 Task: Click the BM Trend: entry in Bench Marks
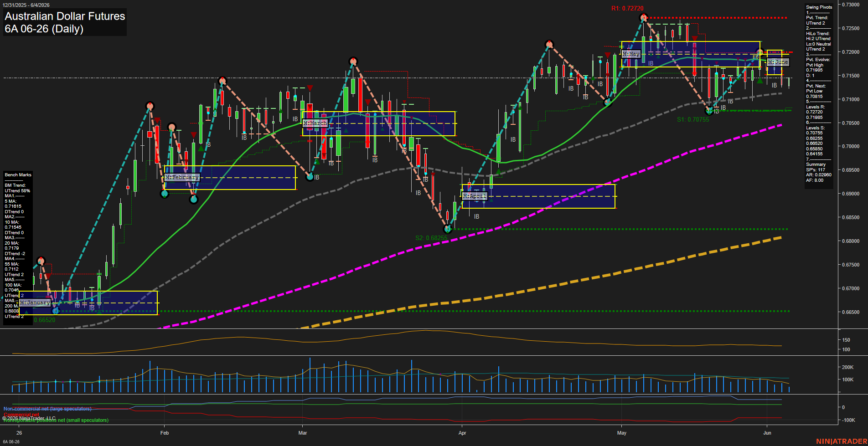tap(15, 185)
